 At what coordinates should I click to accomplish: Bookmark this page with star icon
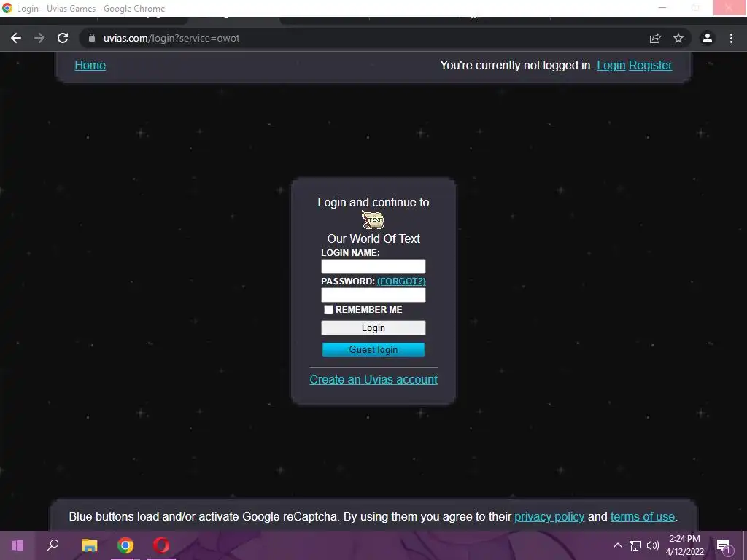pos(678,38)
